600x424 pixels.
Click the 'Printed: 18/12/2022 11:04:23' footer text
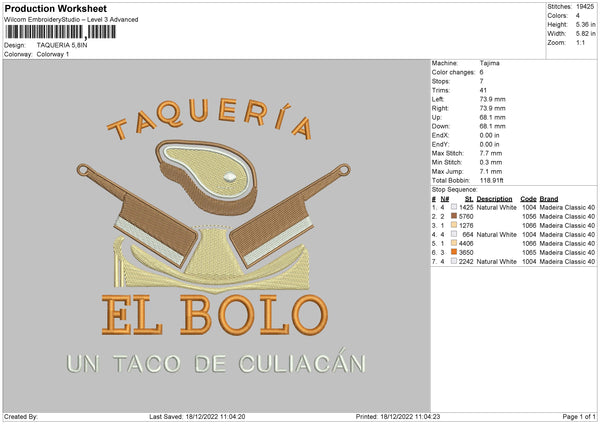tap(398, 417)
